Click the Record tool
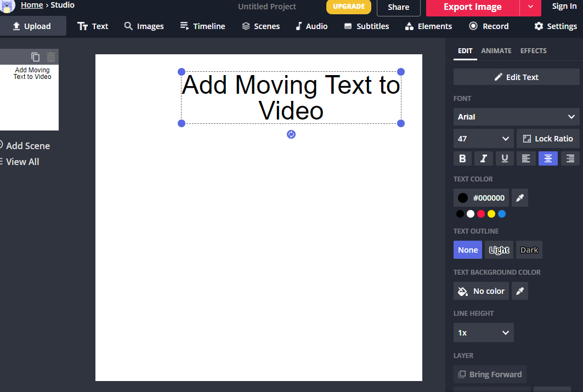Viewport: 583px width, 392px height. [489, 26]
